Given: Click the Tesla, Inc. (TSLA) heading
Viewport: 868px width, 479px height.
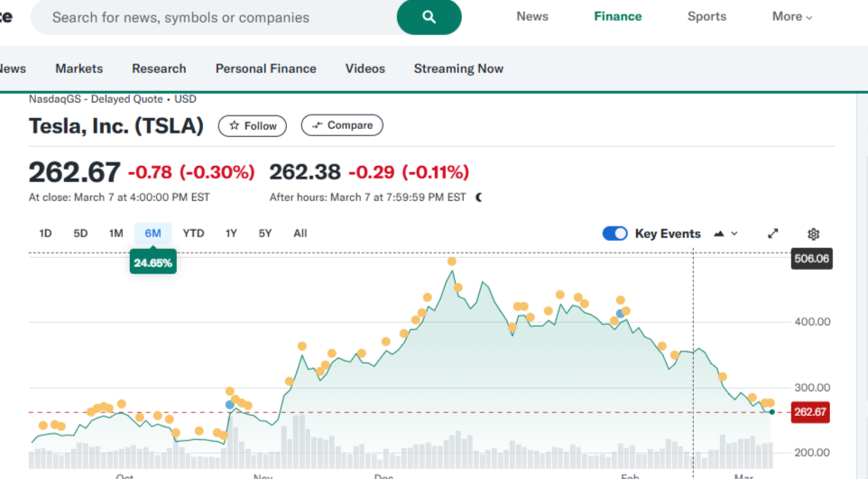Looking at the screenshot, I should (x=116, y=125).
